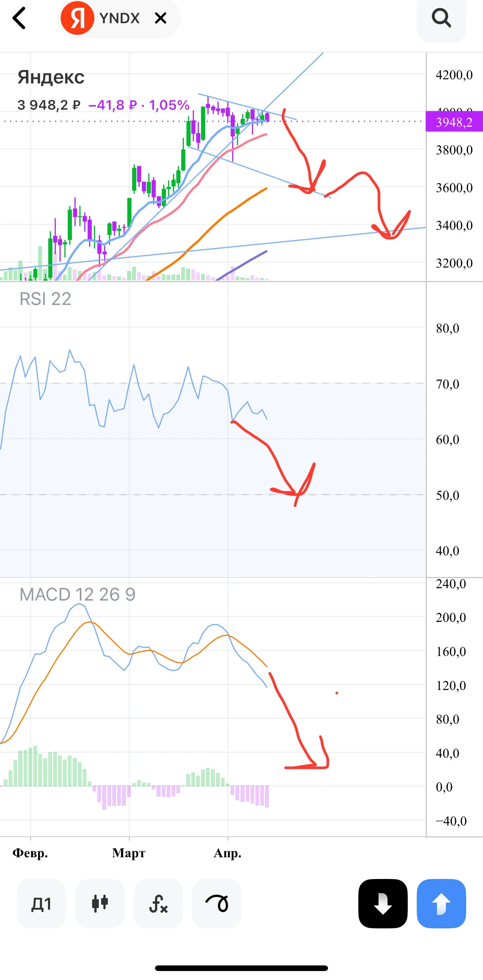The height and width of the screenshot is (980, 483).
Task: Tap the blue up-arrow buy button
Action: [x=441, y=903]
